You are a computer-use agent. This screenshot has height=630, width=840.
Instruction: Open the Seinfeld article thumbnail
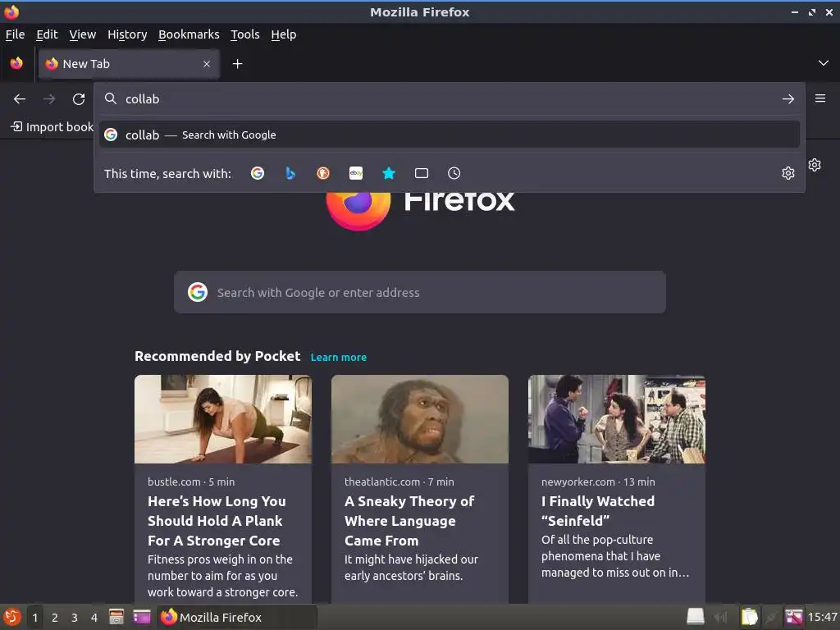click(x=617, y=419)
